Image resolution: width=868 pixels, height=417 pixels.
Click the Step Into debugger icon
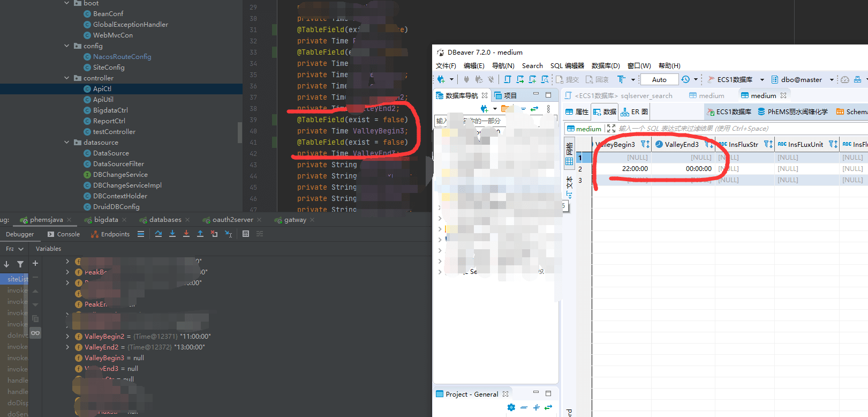click(x=172, y=234)
